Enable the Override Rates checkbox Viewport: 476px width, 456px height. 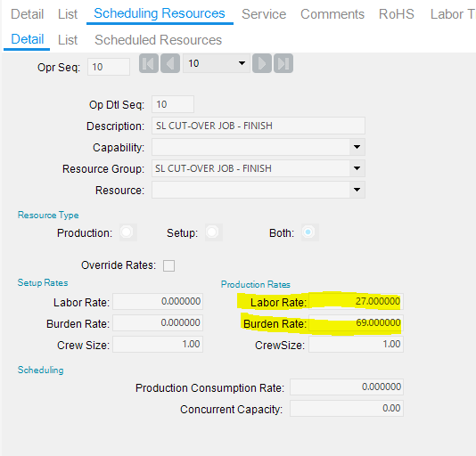pos(168,265)
